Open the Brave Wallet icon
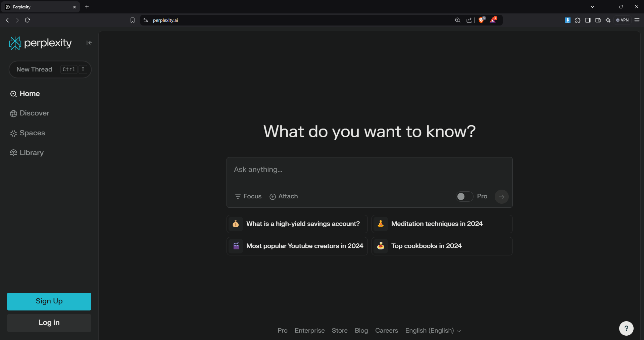Viewport: 644px width, 340px height. click(598, 20)
